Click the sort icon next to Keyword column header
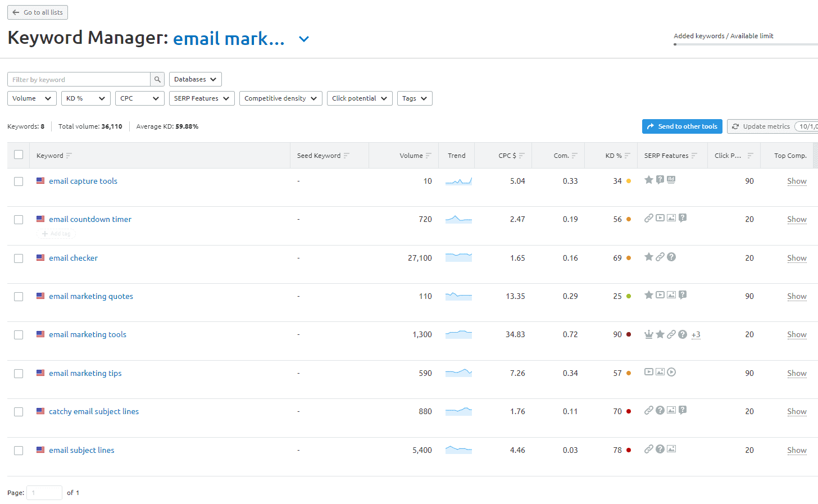Viewport: 818px width, 504px height. tap(69, 156)
